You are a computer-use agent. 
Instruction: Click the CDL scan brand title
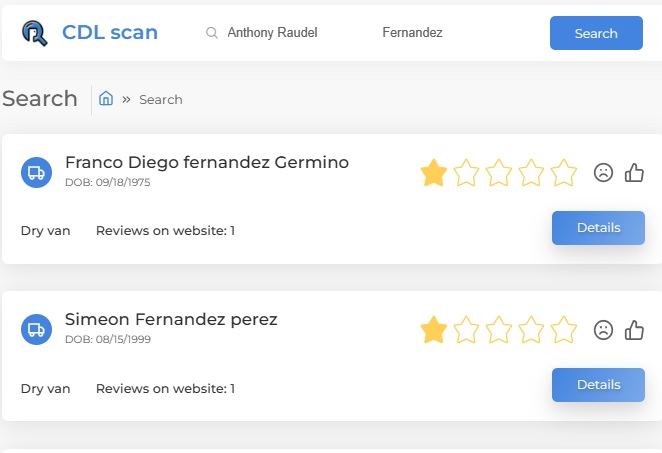tap(110, 33)
